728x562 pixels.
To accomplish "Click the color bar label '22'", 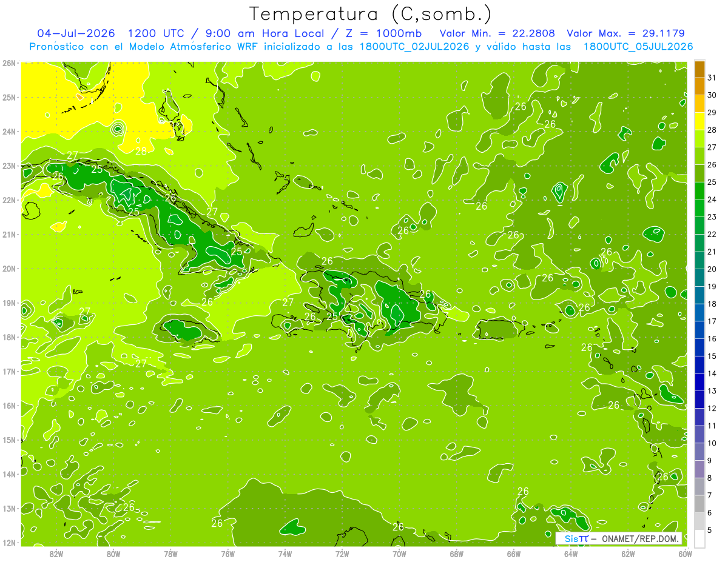I will [x=712, y=235].
